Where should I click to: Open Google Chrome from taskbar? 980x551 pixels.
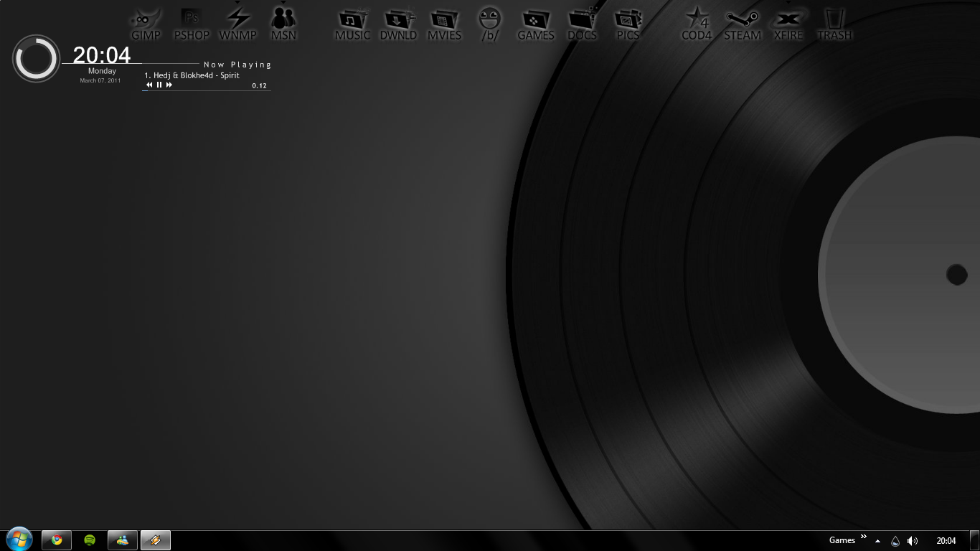pyautogui.click(x=57, y=540)
